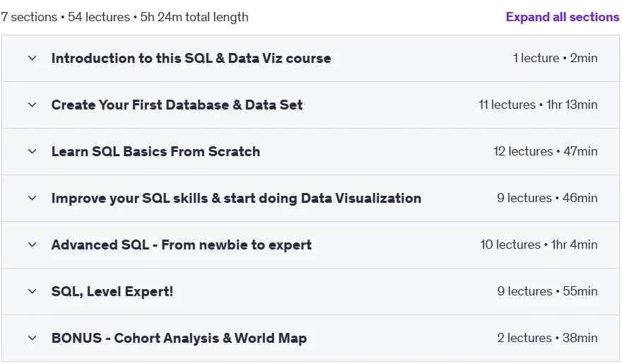Click the 10 lectures • 1hr 4min label
Viewport: 622px width, 364px height.
[x=539, y=245]
